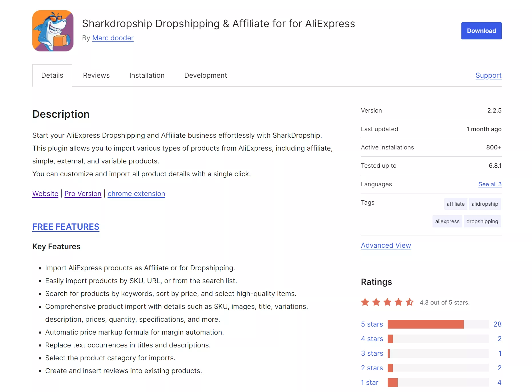Click the 5 stars rating bar
532x392 pixels.
click(438, 324)
